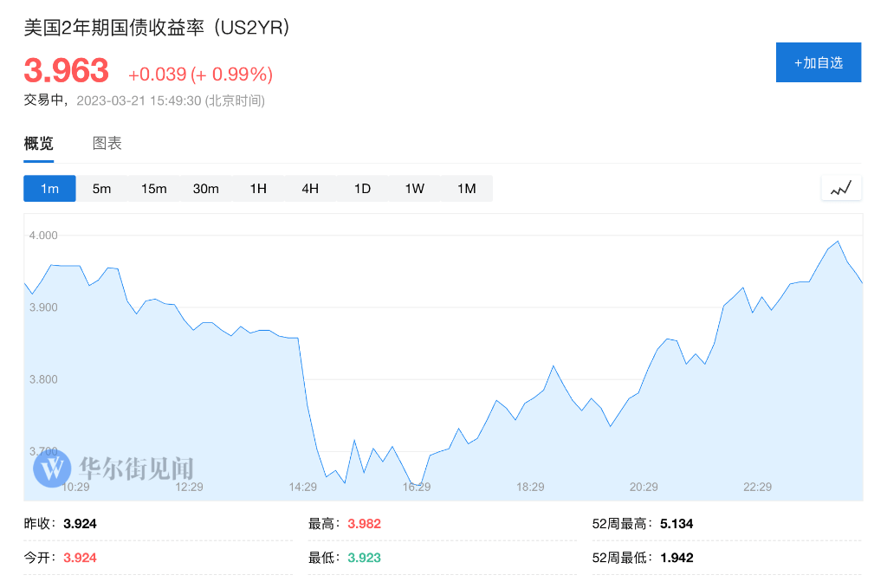Viewport: 887px width, 588px height.
Task: Click the +加自选 button
Action: (x=818, y=61)
